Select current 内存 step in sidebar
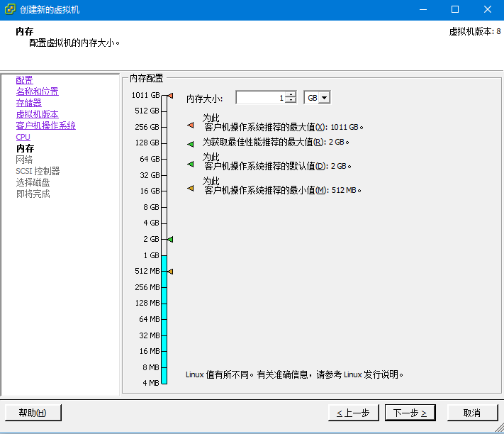This screenshot has width=504, height=434. coord(25,148)
